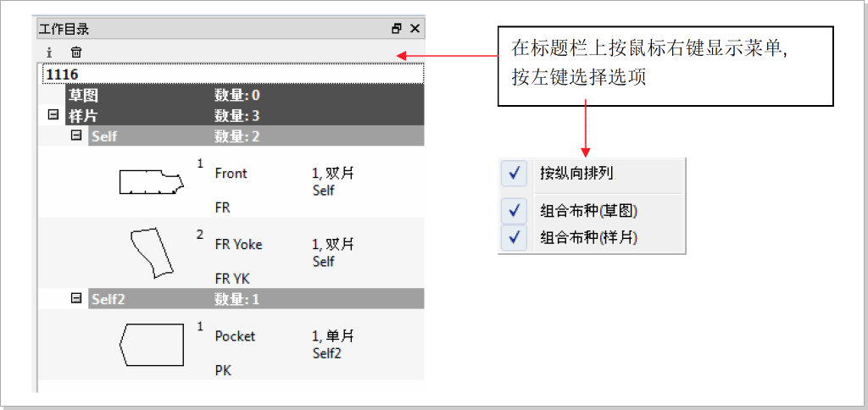Toggle the 组合布种(样片) checkmark
868x410 pixels.
515,237
